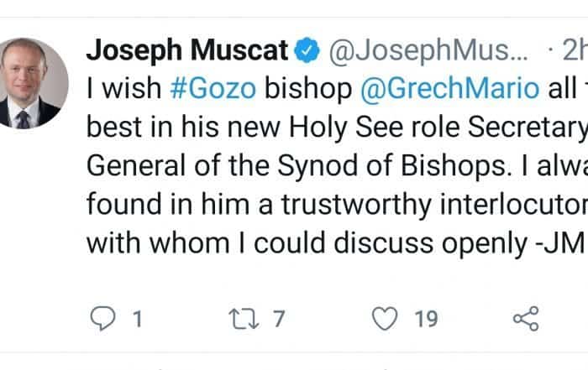The image size is (588, 370).
Task: Click the blue verified badge
Action: [308, 52]
